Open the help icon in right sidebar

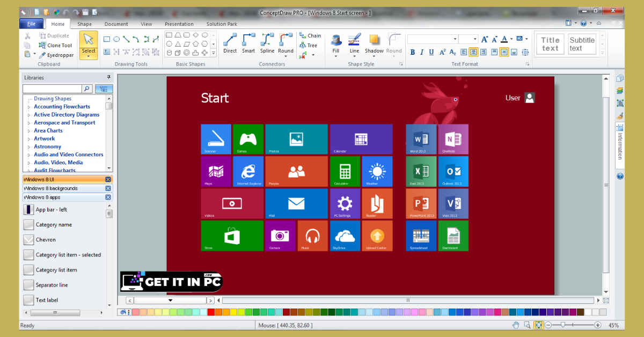(x=620, y=176)
